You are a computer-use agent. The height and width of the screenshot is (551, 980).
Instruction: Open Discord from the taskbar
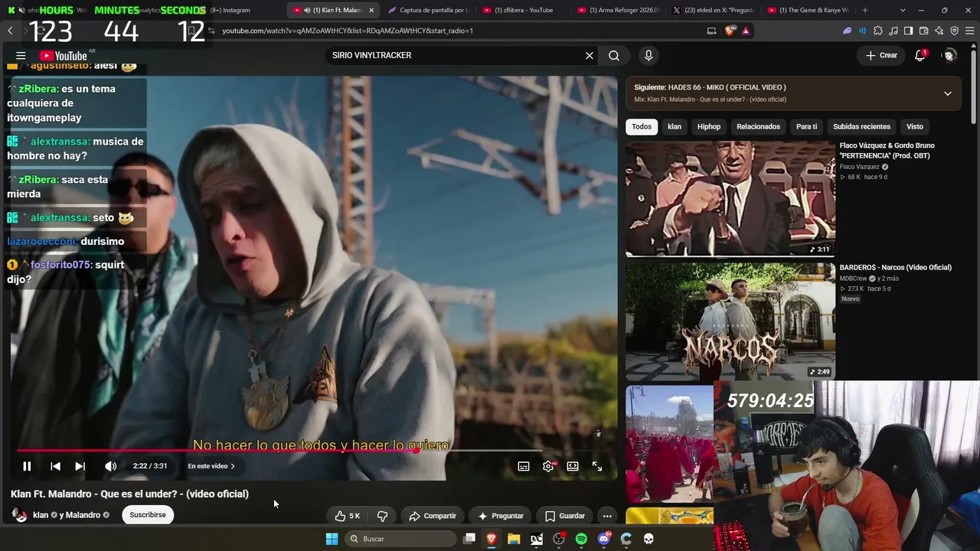pos(604,539)
